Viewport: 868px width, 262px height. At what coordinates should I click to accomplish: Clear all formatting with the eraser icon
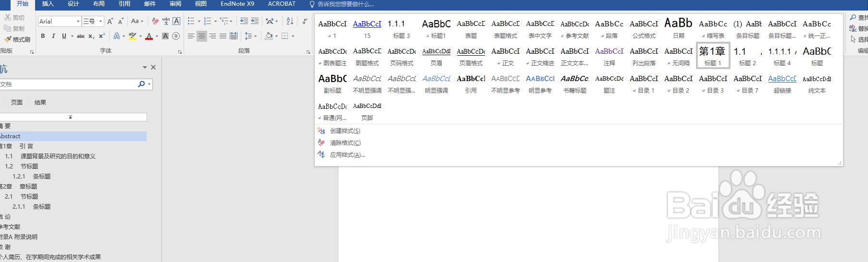155,21
